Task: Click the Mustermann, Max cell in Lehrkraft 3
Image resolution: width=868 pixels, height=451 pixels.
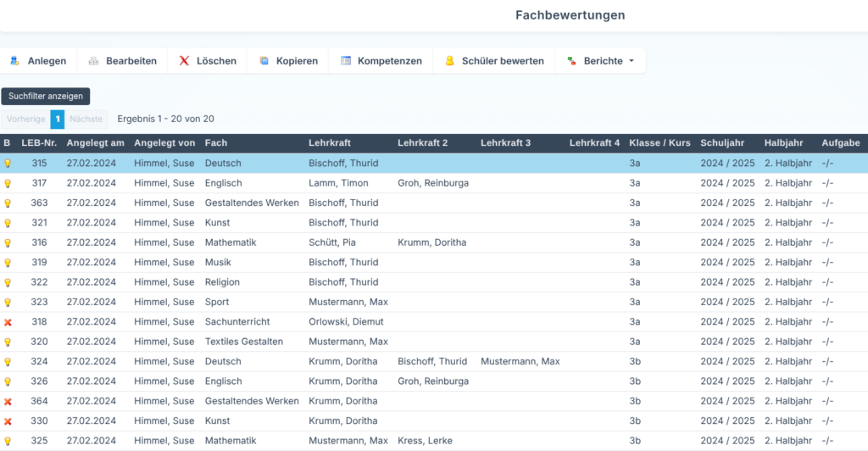Action: [520, 362]
